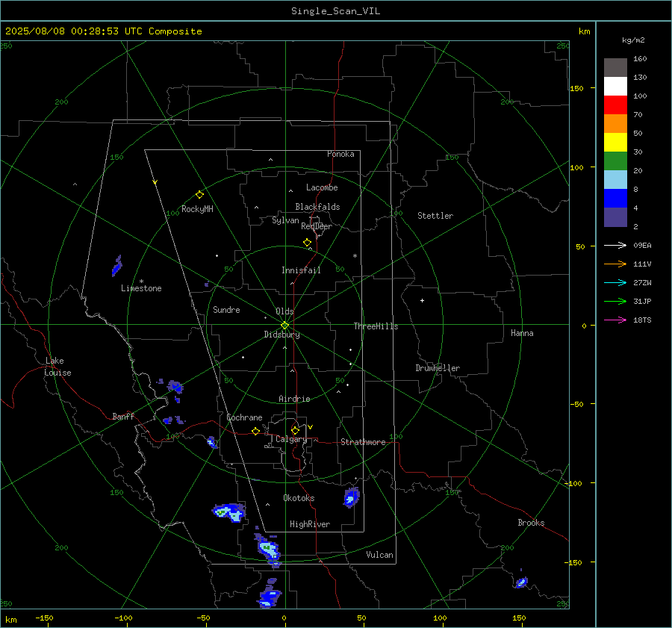Pick the green 20–30 legend swatch
The image size is (672, 628).
tap(615, 161)
